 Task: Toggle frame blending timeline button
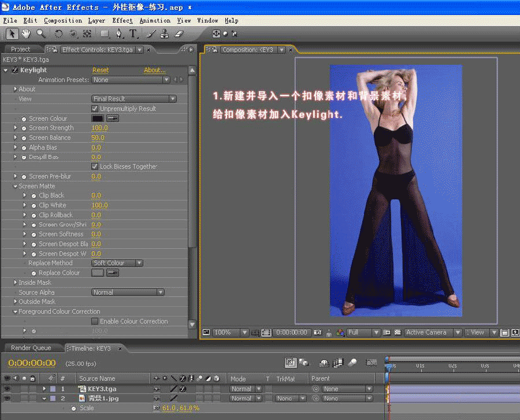tap(338, 363)
